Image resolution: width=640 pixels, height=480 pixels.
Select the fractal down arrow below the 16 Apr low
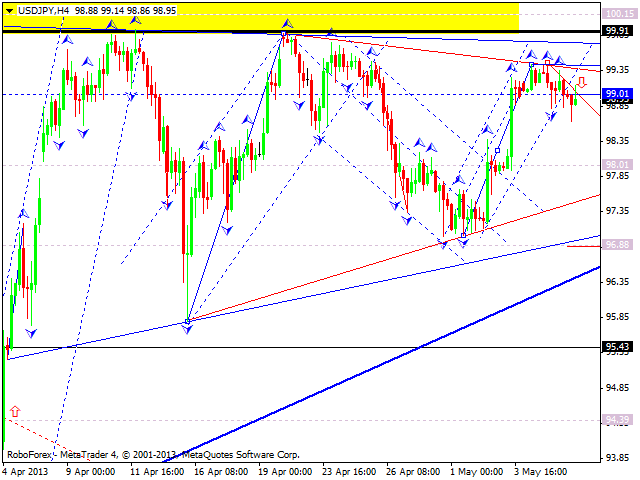point(187,329)
